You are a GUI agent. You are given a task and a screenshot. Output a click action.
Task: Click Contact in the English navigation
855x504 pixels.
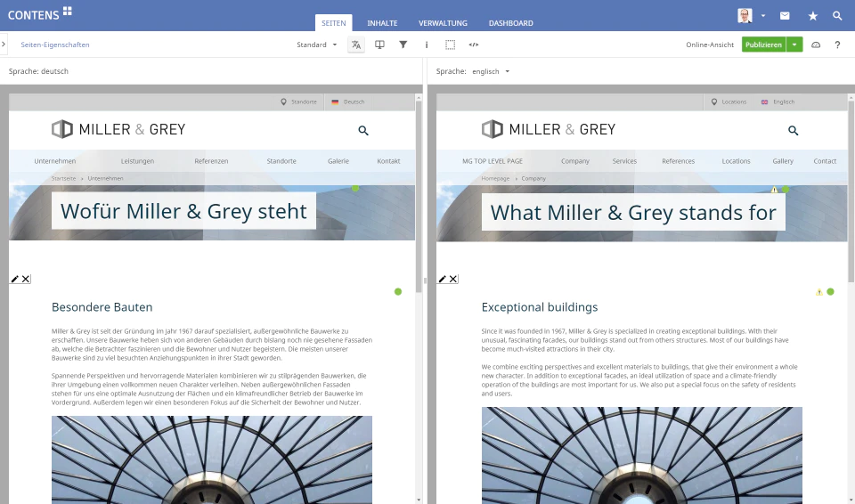point(825,161)
